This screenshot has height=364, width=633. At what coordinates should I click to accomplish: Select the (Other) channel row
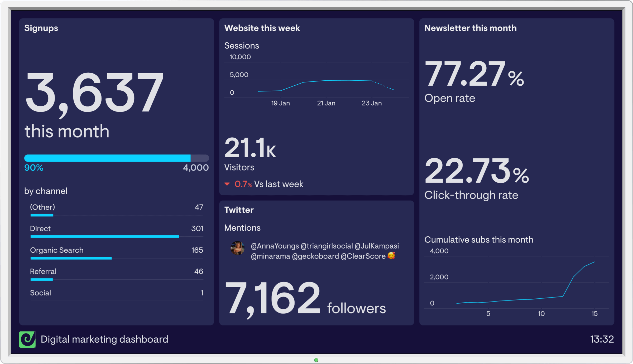[x=117, y=210]
